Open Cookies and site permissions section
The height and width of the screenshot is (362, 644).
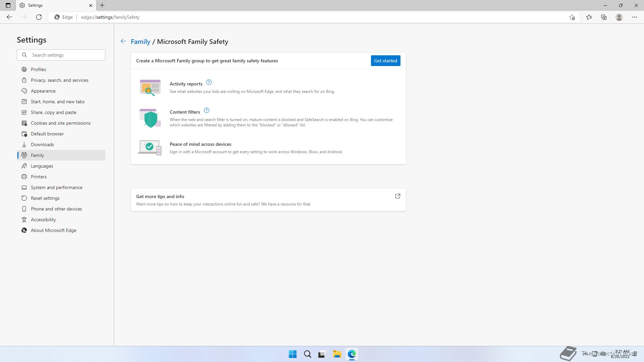coord(61,123)
